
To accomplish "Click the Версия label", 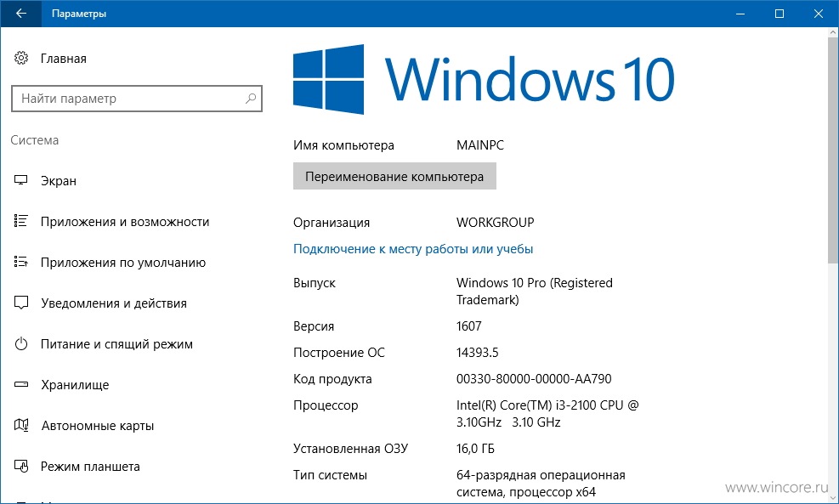I will [314, 326].
